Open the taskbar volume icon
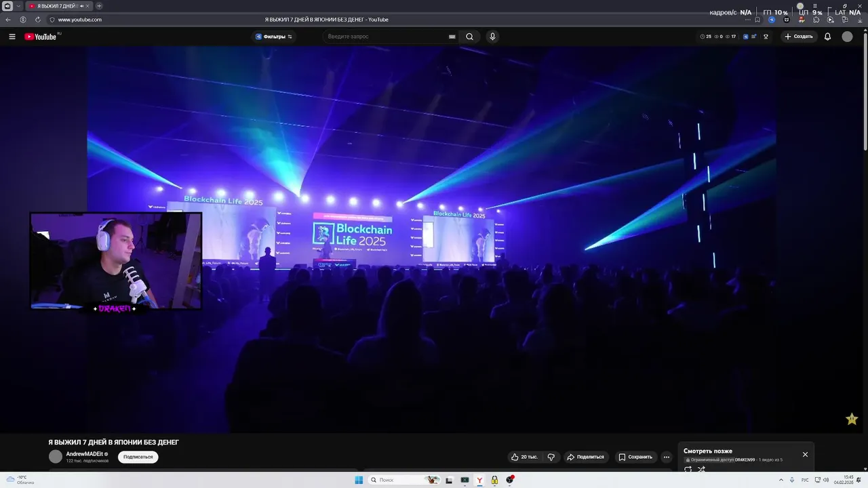 click(x=826, y=480)
